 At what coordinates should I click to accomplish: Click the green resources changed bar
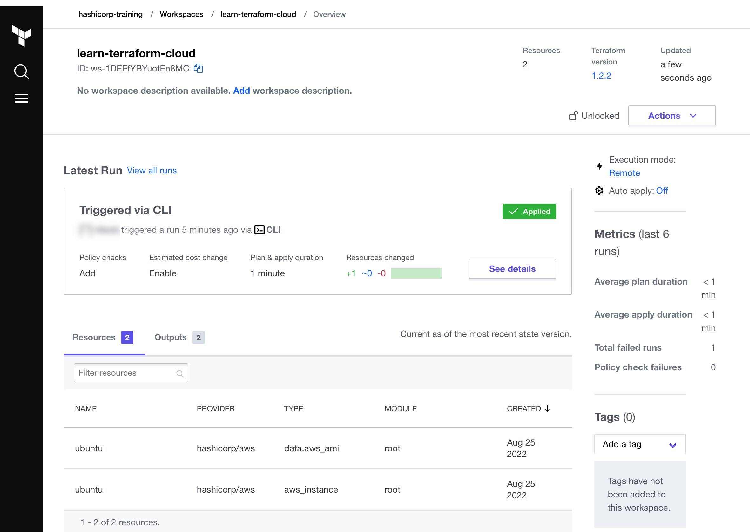click(416, 273)
